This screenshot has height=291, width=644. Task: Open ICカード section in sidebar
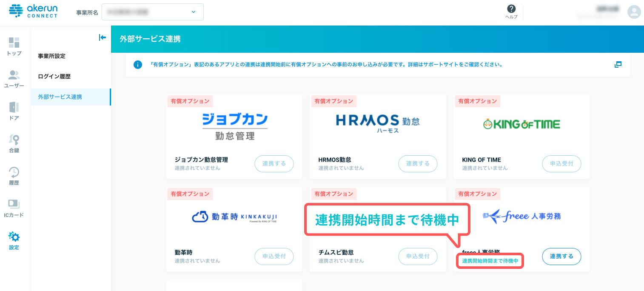pos(14,208)
